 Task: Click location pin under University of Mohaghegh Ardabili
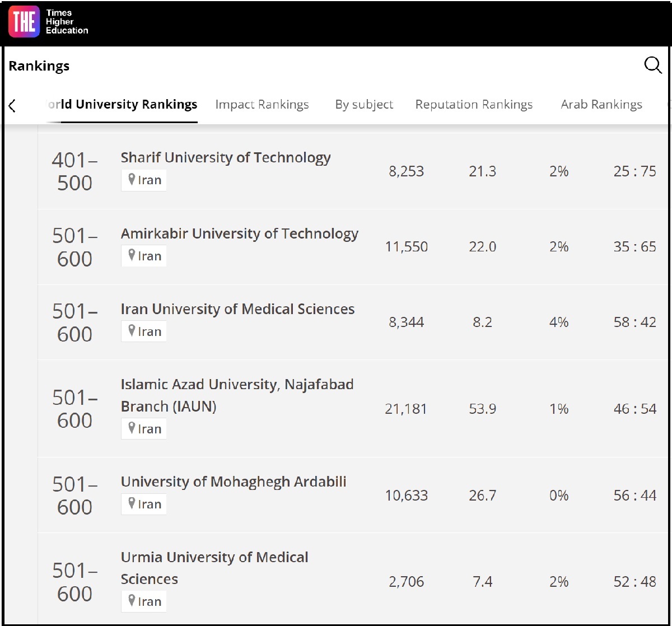coord(132,503)
